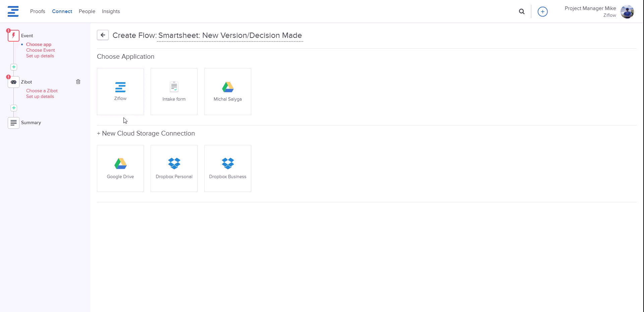Add a Dropbox Personal connection
This screenshot has height=312, width=644.
click(x=174, y=168)
